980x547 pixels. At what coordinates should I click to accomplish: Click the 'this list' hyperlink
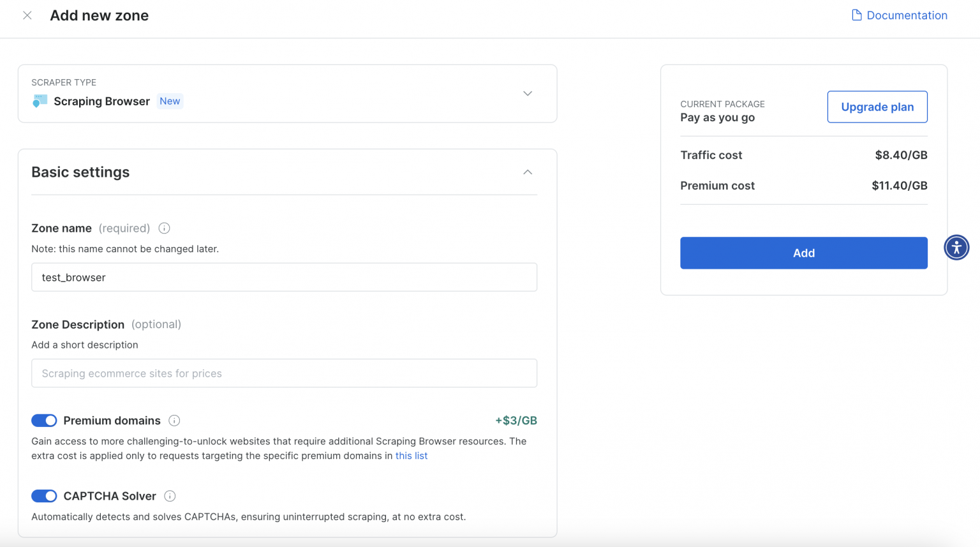click(412, 455)
